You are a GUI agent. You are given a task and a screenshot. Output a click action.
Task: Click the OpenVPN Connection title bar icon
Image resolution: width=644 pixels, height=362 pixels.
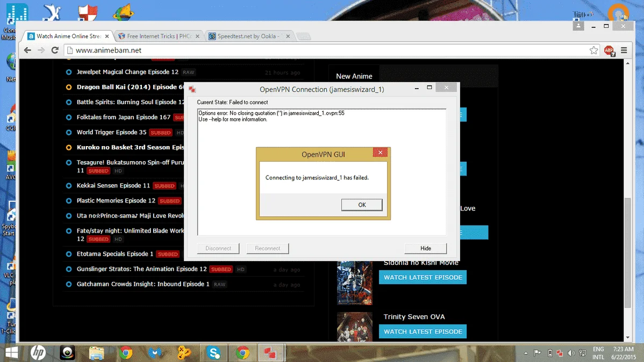[192, 89]
